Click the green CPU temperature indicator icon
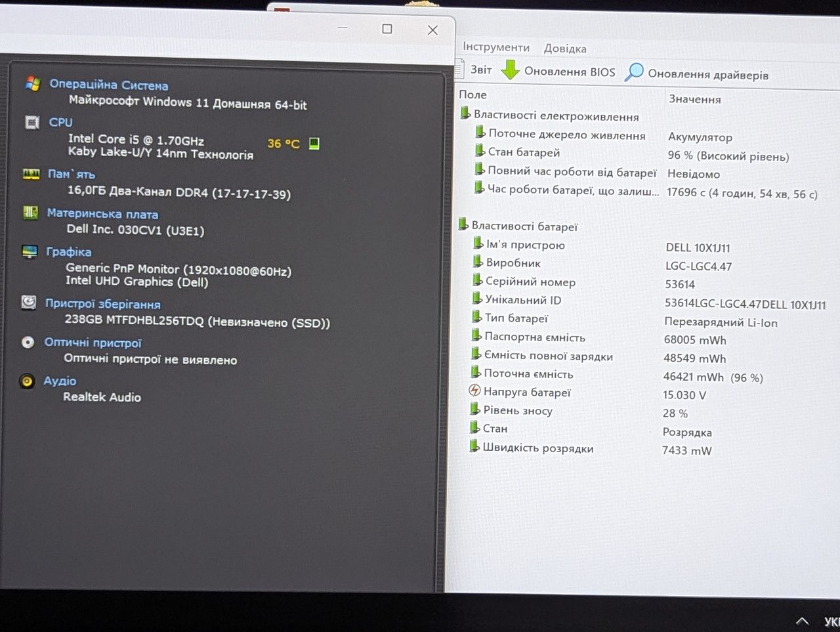 [x=314, y=143]
